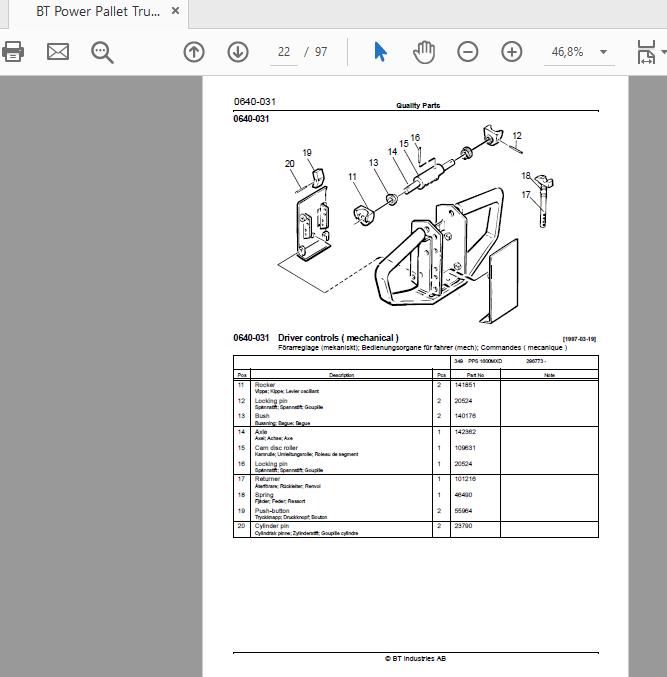Image resolution: width=667 pixels, height=677 pixels.
Task: Switch to BT Power Pallet Tru... tab
Action: pyautogui.click(x=98, y=11)
